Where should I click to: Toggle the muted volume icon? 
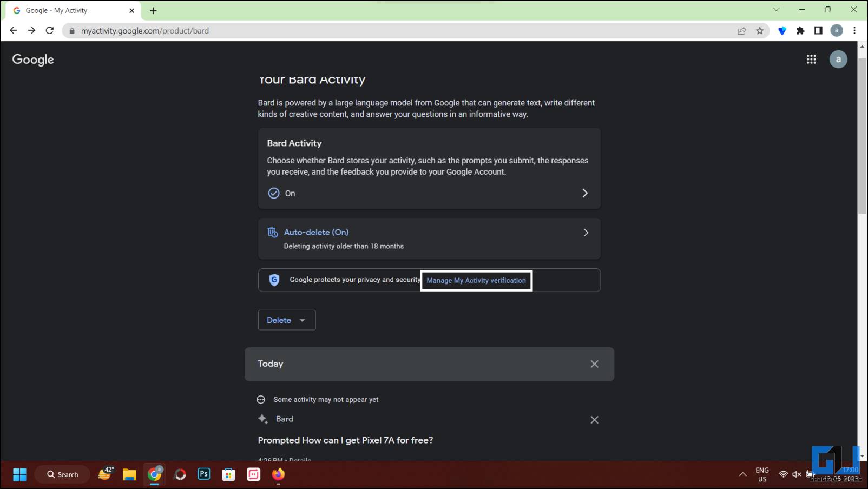[797, 474]
